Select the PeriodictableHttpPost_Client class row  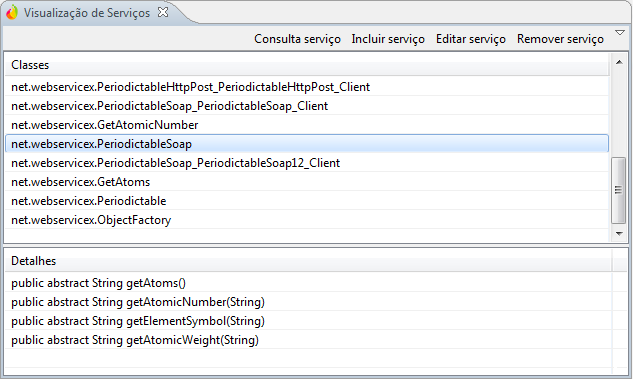(307, 87)
